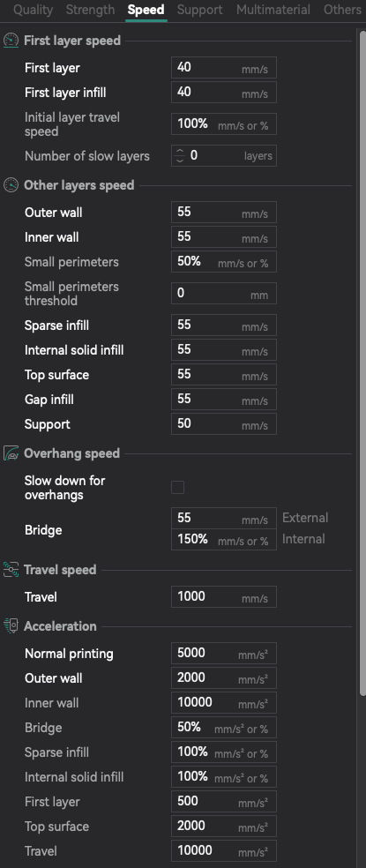This screenshot has width=366, height=868.
Task: Open the Others tab
Action: click(342, 10)
